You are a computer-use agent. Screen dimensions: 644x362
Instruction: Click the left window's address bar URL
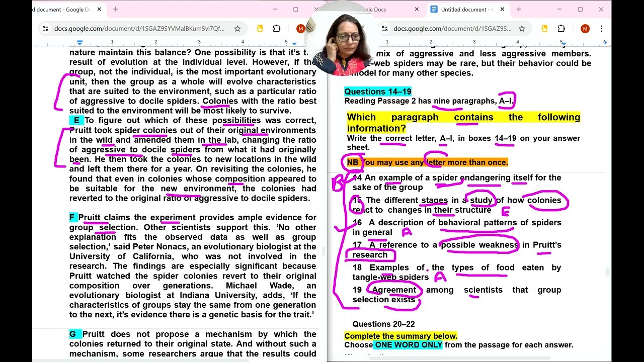point(139,29)
